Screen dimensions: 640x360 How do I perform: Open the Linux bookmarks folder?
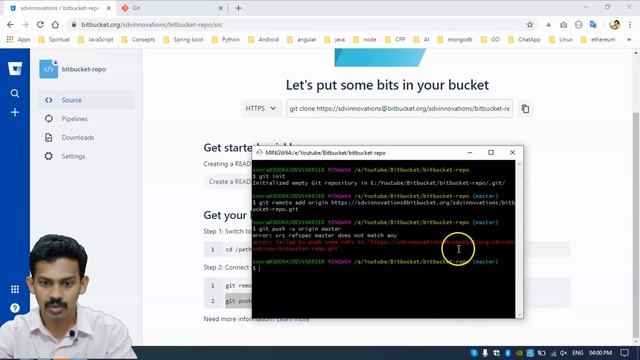(x=561, y=40)
